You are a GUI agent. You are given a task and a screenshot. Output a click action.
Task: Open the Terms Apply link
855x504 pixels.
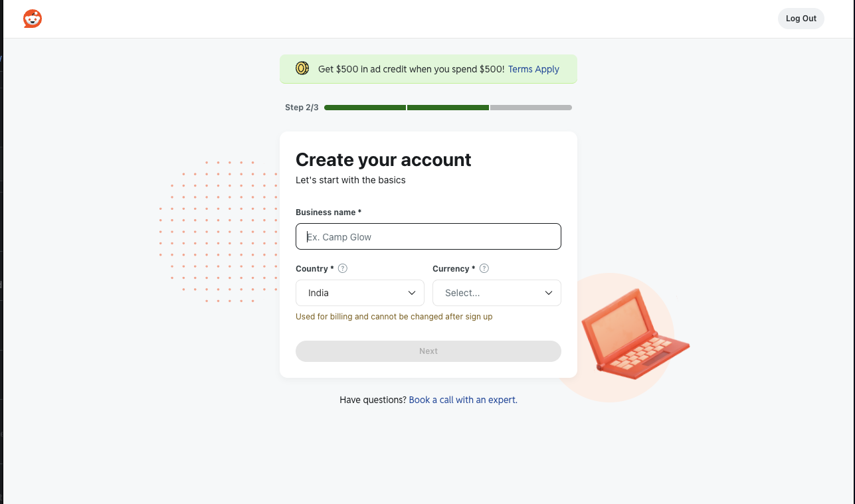pyautogui.click(x=533, y=69)
